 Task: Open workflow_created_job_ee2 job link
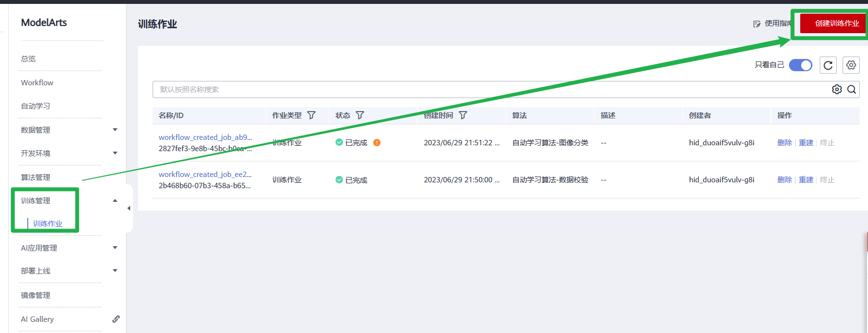coord(205,174)
